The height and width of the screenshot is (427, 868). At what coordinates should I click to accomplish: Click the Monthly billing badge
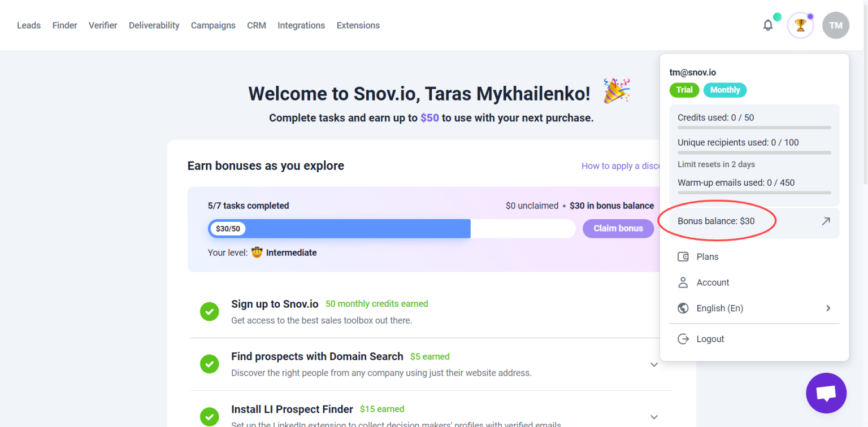tap(725, 90)
